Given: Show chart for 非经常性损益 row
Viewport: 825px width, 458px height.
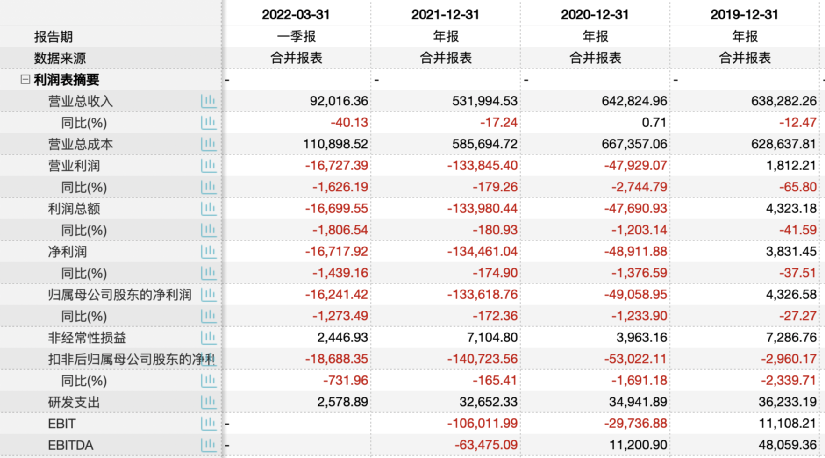Looking at the screenshot, I should [209, 338].
